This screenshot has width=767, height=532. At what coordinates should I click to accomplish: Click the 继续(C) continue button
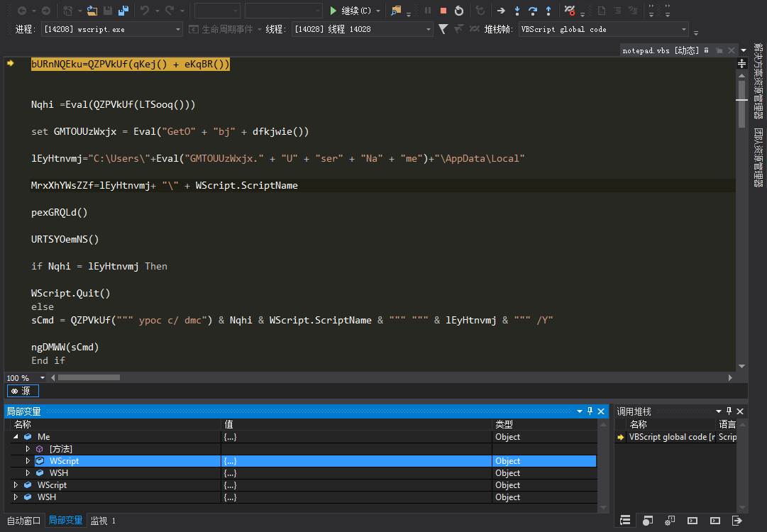click(351, 10)
